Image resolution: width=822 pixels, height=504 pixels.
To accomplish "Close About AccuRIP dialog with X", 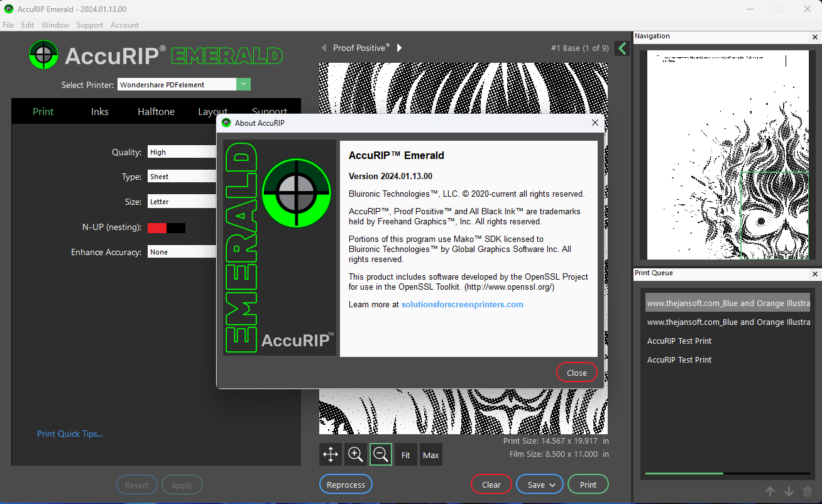I will (x=595, y=123).
